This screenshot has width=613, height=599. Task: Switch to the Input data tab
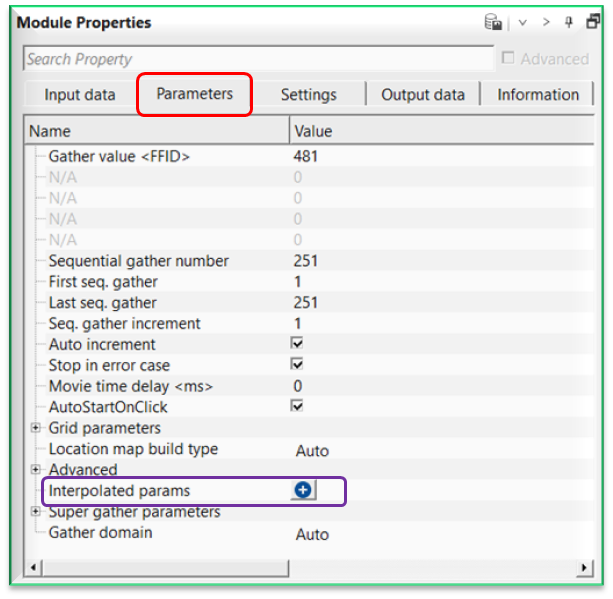(79, 95)
